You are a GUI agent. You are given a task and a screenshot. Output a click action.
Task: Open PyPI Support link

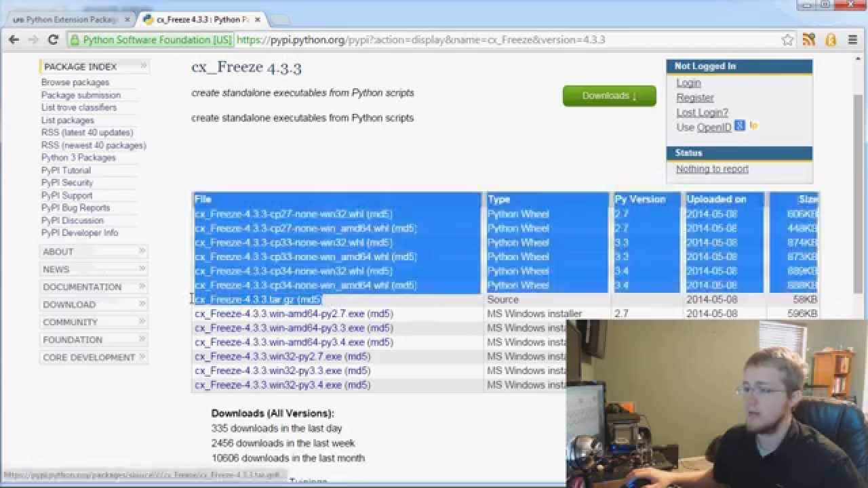[66, 195]
